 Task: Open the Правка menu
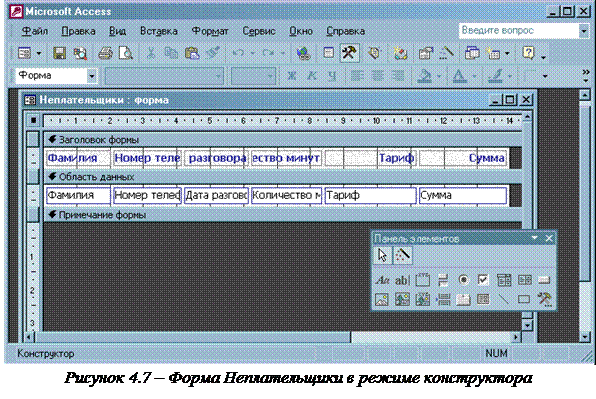78,31
